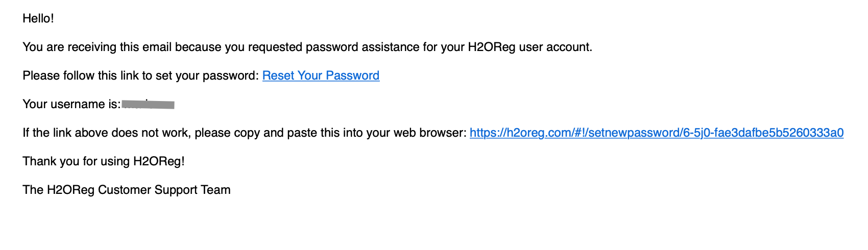868x250 pixels.
Task: Click the Reset Your Password link
Action: pos(321,76)
